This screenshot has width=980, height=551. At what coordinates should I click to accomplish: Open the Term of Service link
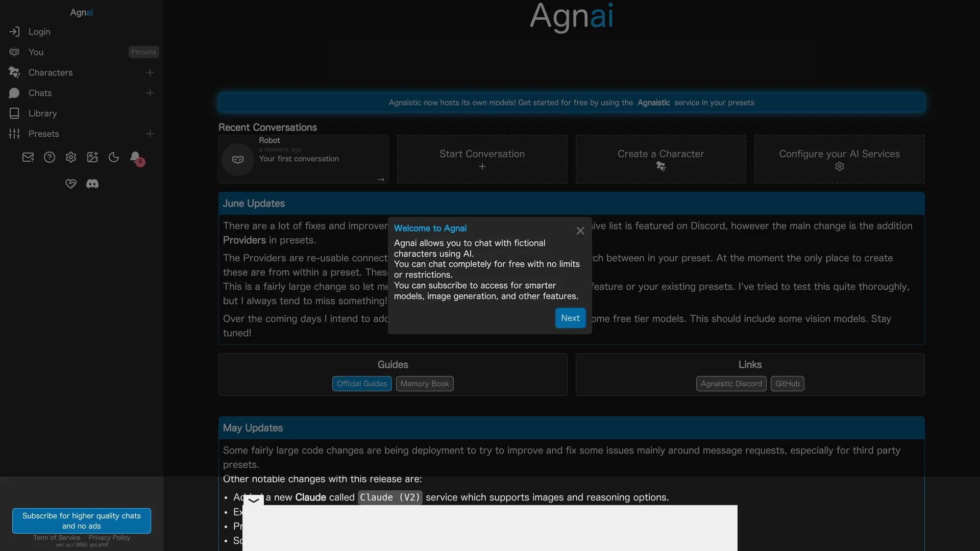click(57, 538)
